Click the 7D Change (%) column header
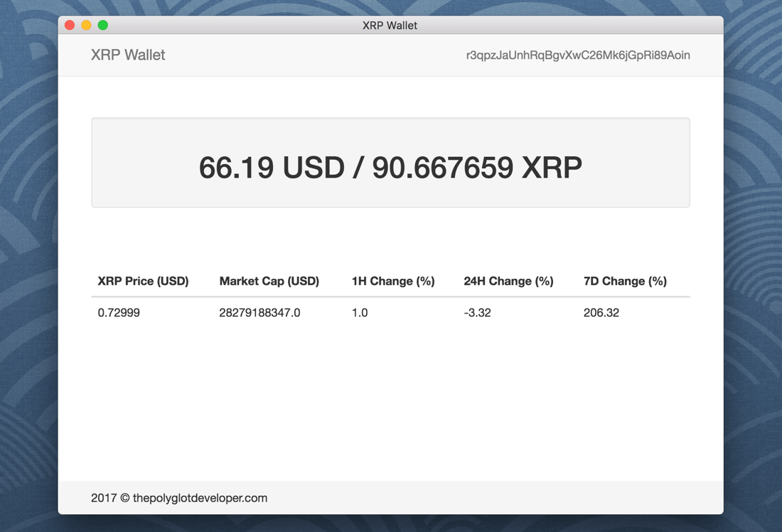Viewport: 782px width, 532px height. tap(625, 281)
